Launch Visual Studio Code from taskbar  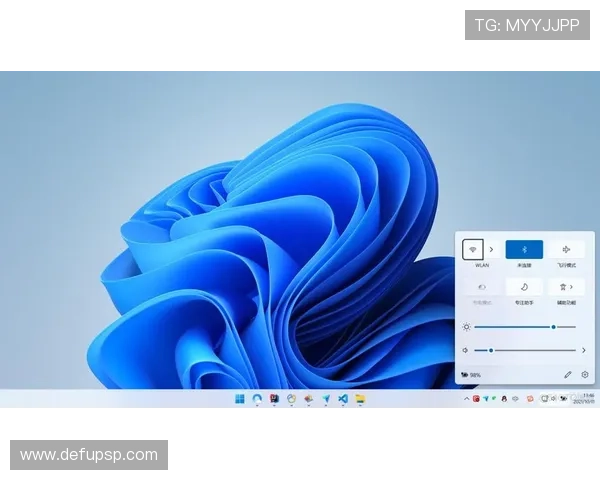point(342,398)
